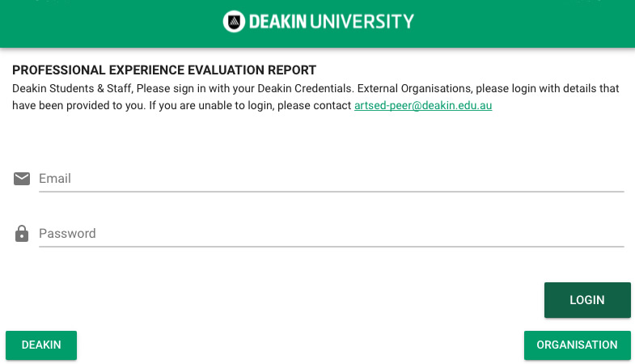Focus the Password input field
Viewport: 635px width, 364px height.
coord(332,234)
